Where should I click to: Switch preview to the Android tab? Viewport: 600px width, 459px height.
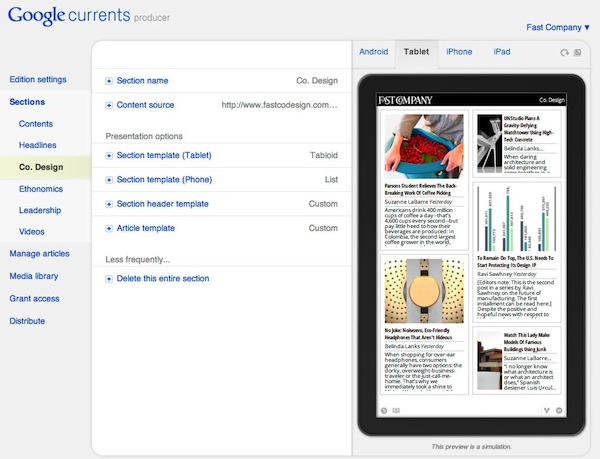[373, 52]
